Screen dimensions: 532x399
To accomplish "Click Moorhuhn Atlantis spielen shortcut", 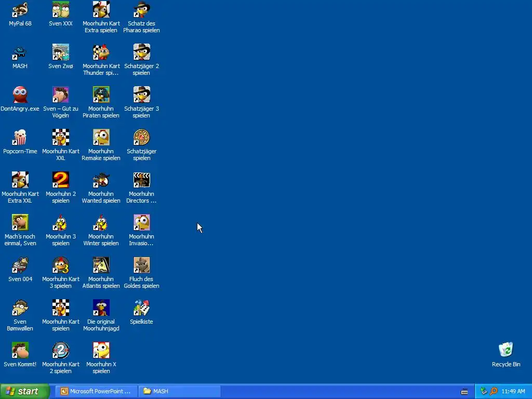I will click(x=101, y=265).
